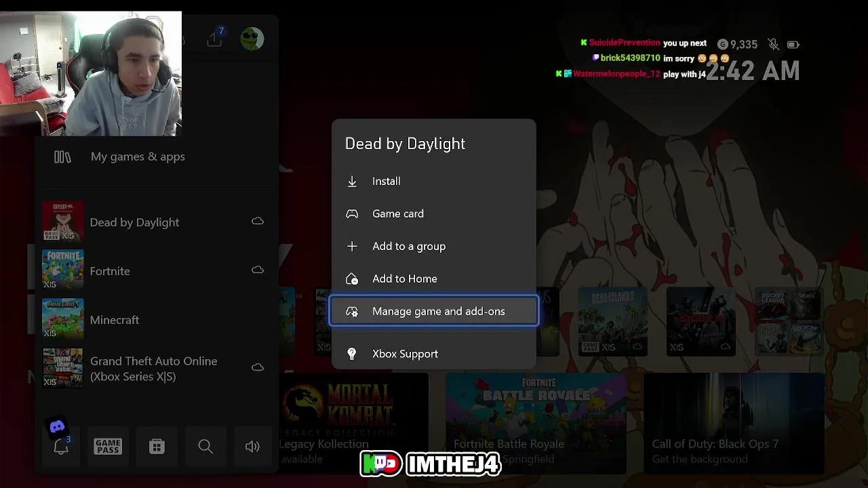868x488 pixels.
Task: Open Call of Duty: Black Ops 7 card
Action: (x=734, y=423)
